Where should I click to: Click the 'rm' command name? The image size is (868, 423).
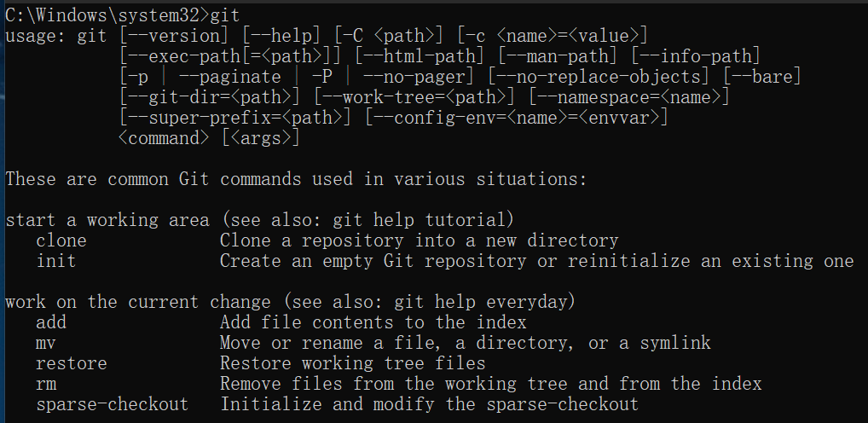(x=46, y=384)
